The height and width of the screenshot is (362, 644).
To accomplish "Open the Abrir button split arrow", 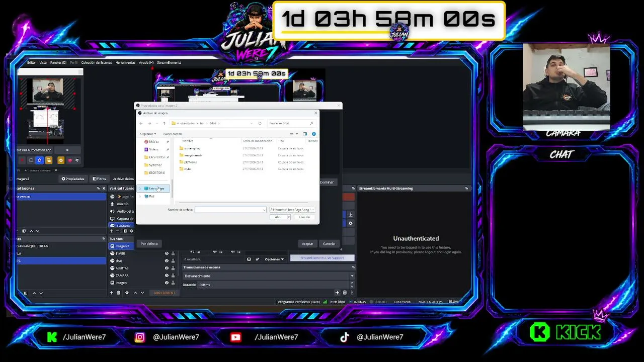I will [x=288, y=217].
